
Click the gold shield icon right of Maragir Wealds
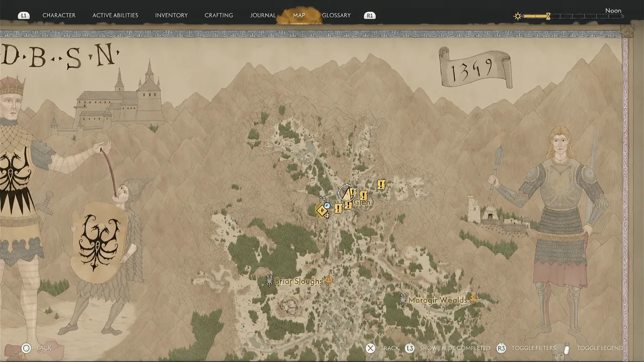pyautogui.click(x=473, y=300)
